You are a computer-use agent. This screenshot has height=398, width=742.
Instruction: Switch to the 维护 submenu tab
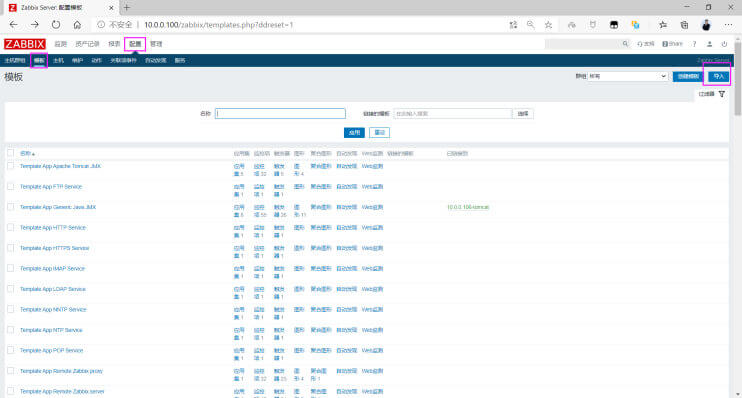click(x=77, y=61)
